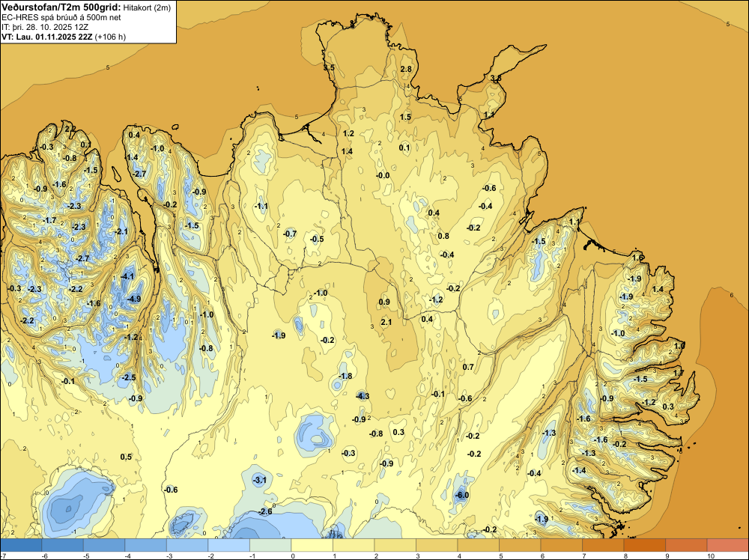Click the 3.5 temperature value on the north coast
Viewport: 749px width, 560px height.
click(329, 68)
